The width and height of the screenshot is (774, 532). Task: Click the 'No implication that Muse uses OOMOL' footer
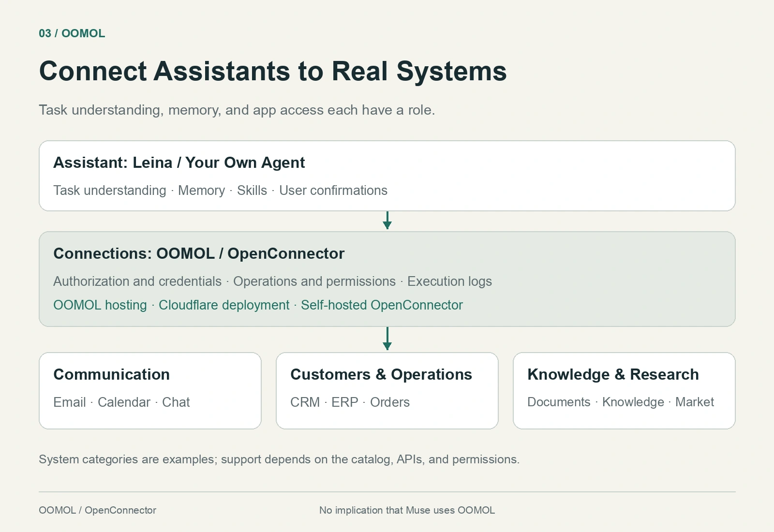click(407, 510)
